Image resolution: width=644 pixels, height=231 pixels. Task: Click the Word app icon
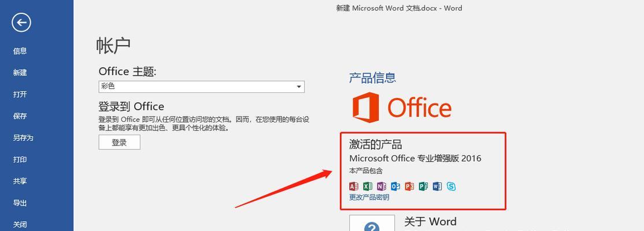click(438, 187)
